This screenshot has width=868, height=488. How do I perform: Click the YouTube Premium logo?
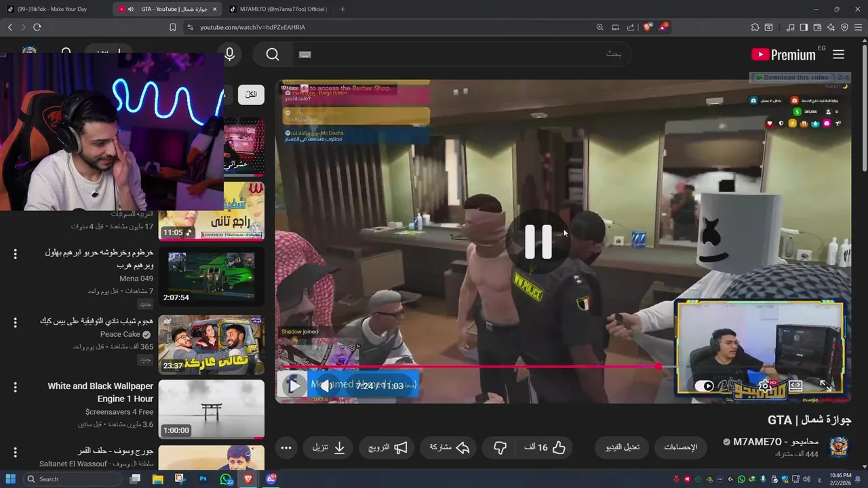[783, 55]
